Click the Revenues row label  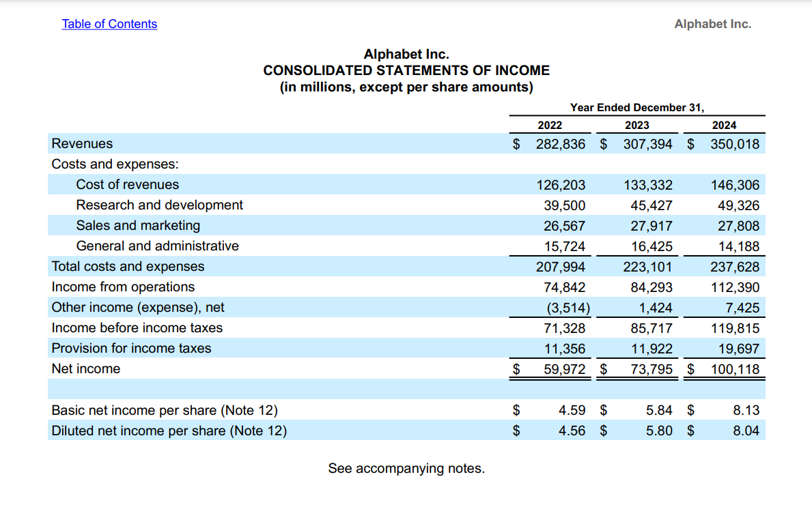[82, 143]
